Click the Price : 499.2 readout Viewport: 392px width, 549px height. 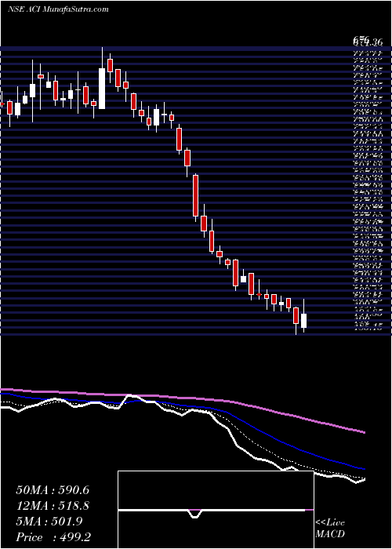click(55, 537)
